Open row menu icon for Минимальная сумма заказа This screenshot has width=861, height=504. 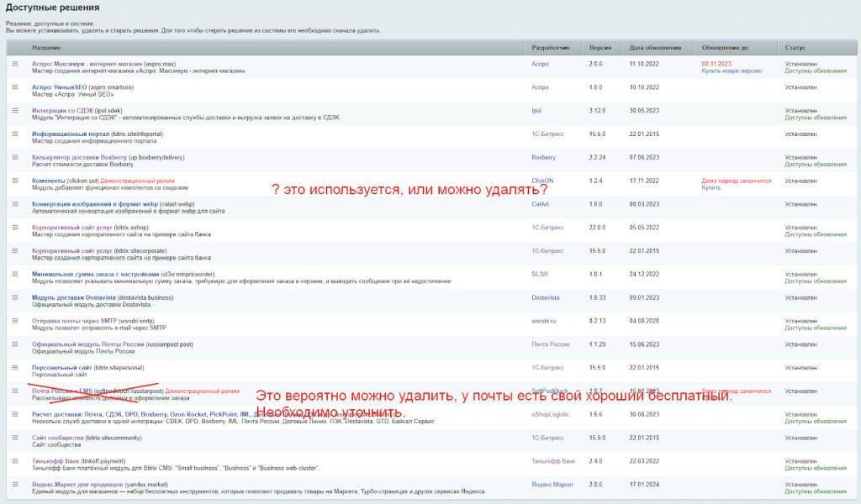[15, 274]
